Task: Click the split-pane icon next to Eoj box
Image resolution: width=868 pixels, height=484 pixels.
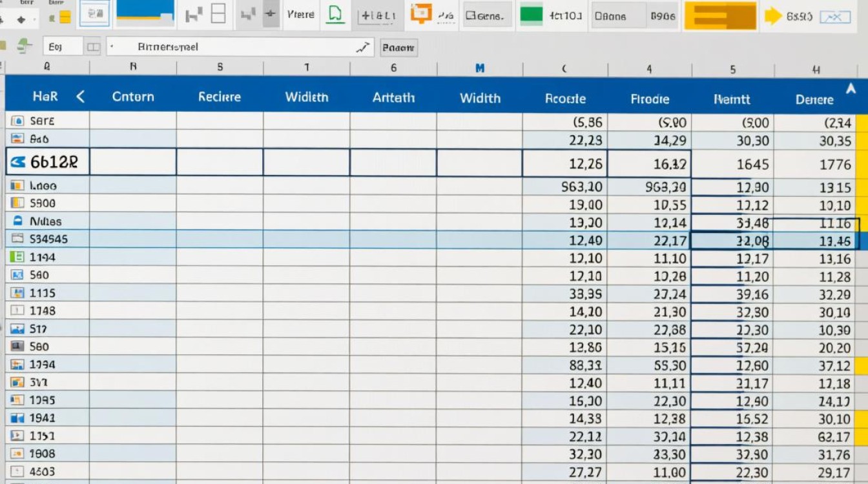Action: 94,47
